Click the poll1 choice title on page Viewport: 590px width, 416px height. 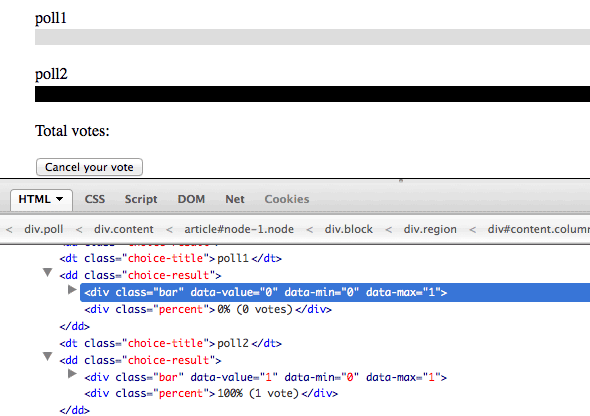pos(51,18)
